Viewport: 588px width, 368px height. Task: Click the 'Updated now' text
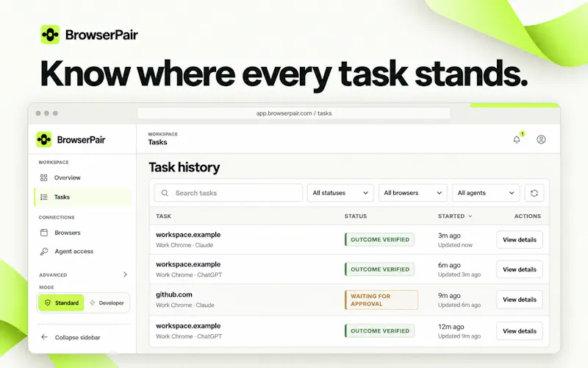click(x=455, y=245)
